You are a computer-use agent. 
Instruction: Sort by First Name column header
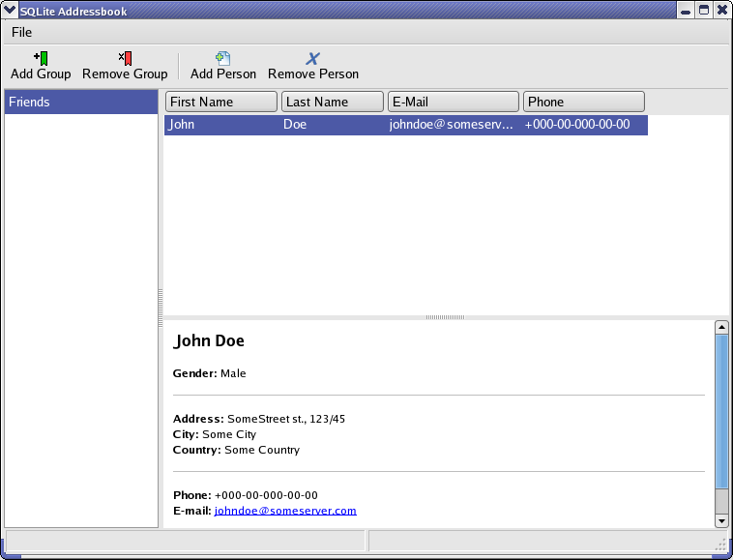[x=221, y=102]
